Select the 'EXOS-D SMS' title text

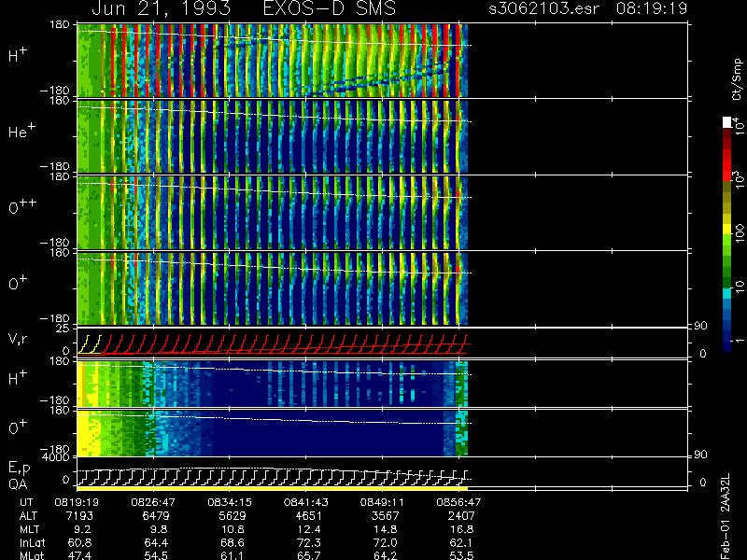(x=330, y=8)
